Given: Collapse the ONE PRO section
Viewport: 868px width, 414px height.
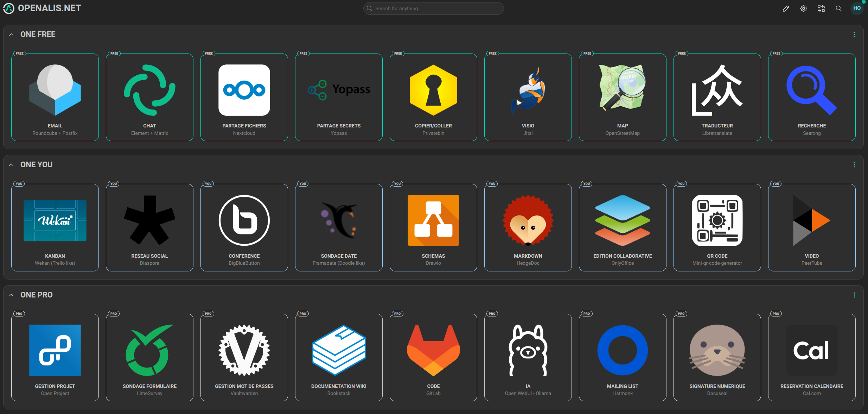Looking at the screenshot, I should coord(12,295).
